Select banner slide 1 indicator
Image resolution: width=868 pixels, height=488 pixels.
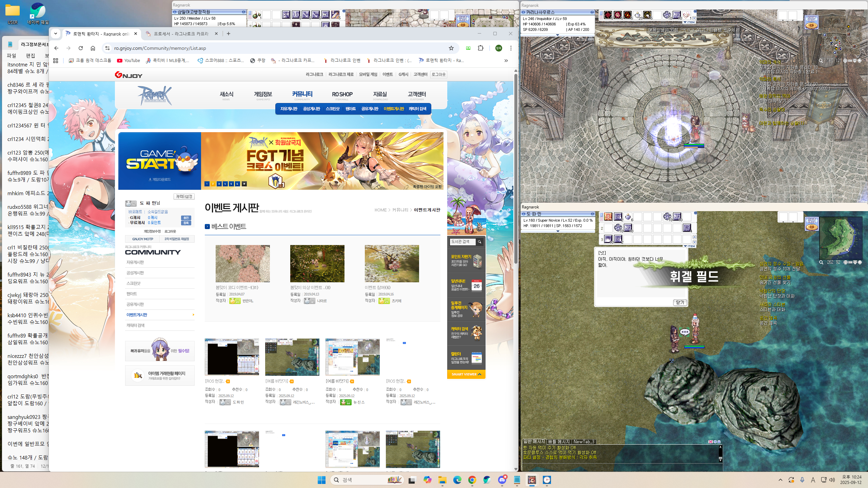pos(207,184)
